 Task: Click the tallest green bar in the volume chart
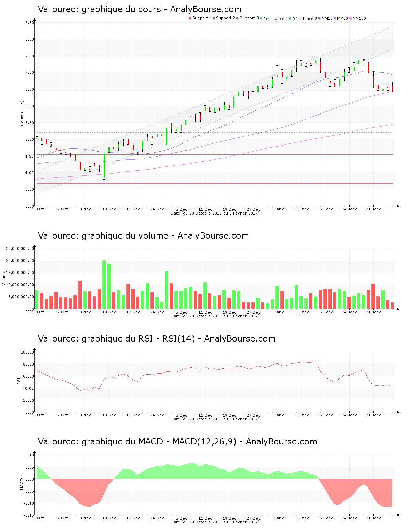point(104,285)
